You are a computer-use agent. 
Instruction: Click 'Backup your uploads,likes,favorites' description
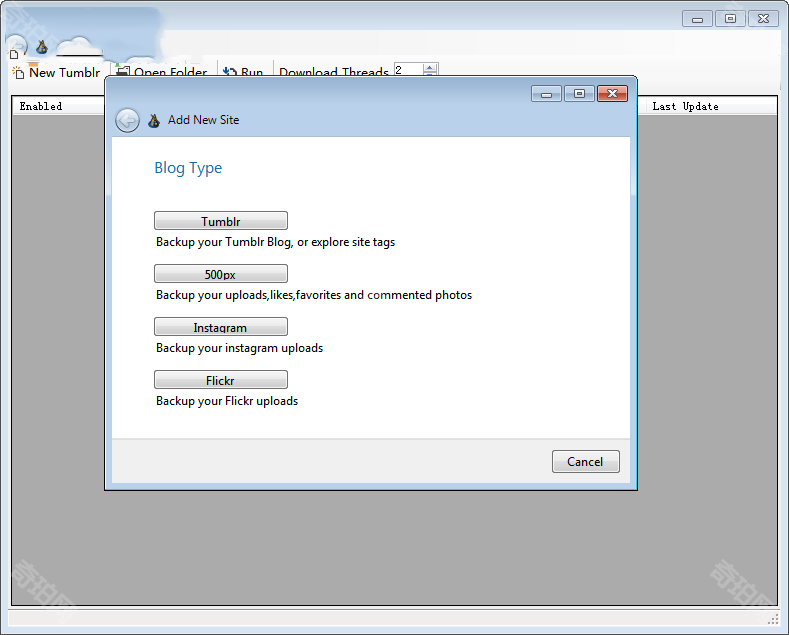(x=314, y=295)
